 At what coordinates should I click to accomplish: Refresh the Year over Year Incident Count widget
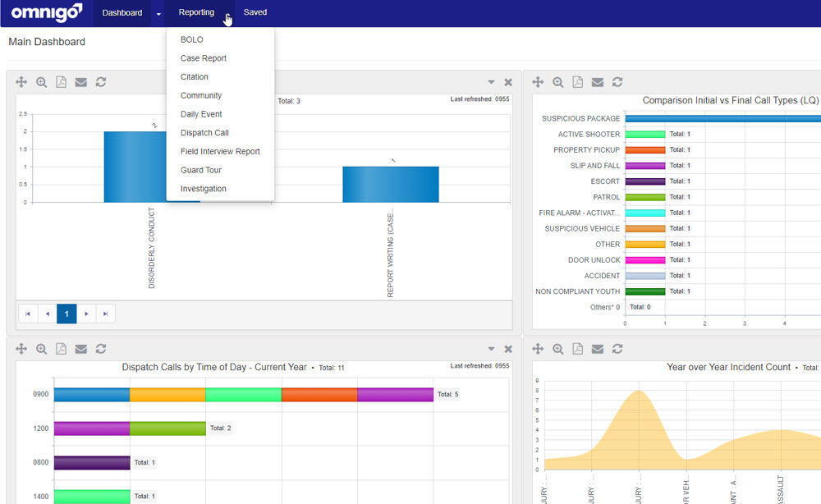pyautogui.click(x=617, y=349)
